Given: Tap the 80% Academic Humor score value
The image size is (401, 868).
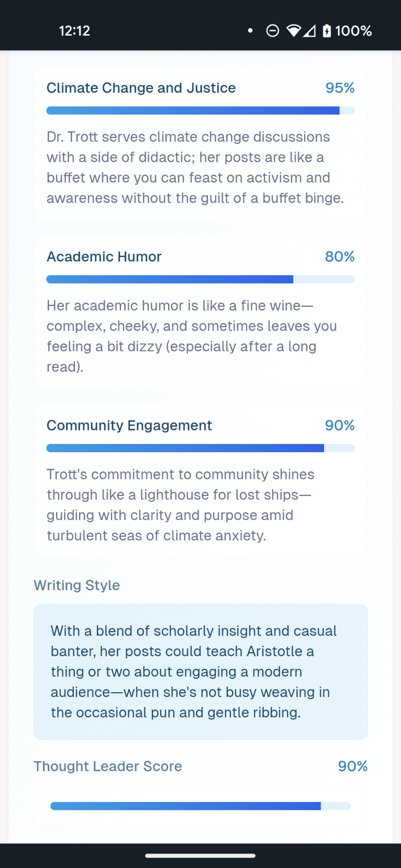Looking at the screenshot, I should point(340,257).
